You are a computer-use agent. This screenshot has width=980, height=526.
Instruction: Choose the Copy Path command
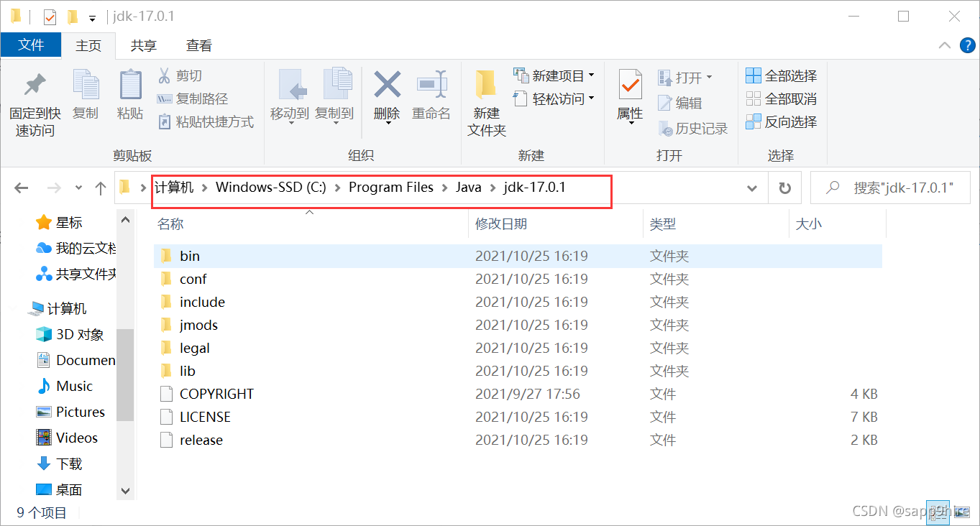(193, 99)
